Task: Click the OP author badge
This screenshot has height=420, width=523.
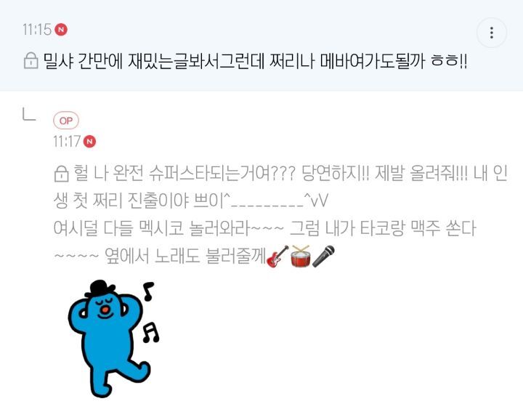Action: tap(66, 121)
